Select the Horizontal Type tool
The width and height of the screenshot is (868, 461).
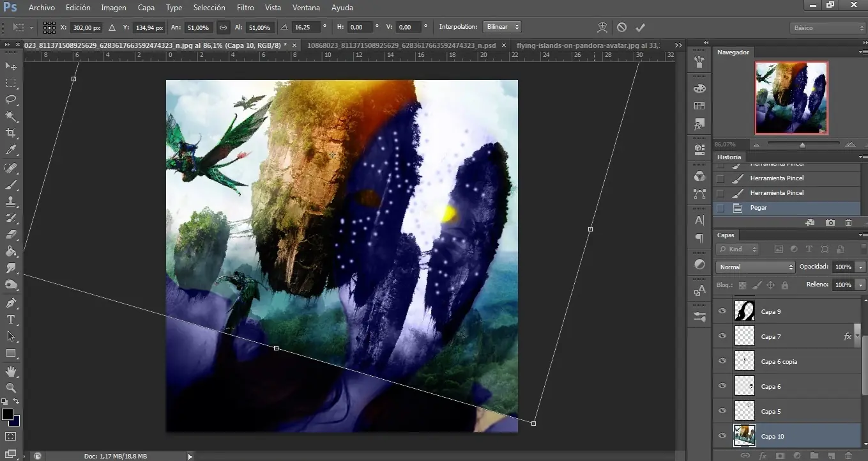pos(11,320)
